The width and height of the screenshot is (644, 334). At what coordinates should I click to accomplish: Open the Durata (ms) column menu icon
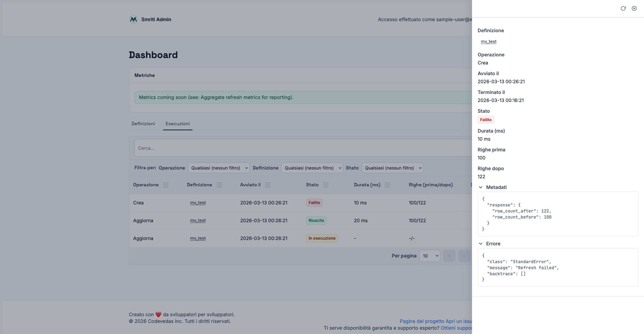pyautogui.click(x=387, y=185)
